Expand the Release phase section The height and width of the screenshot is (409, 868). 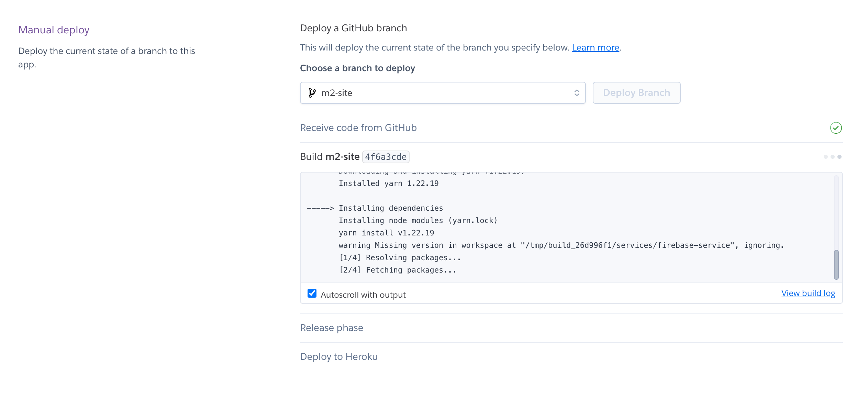(x=332, y=328)
